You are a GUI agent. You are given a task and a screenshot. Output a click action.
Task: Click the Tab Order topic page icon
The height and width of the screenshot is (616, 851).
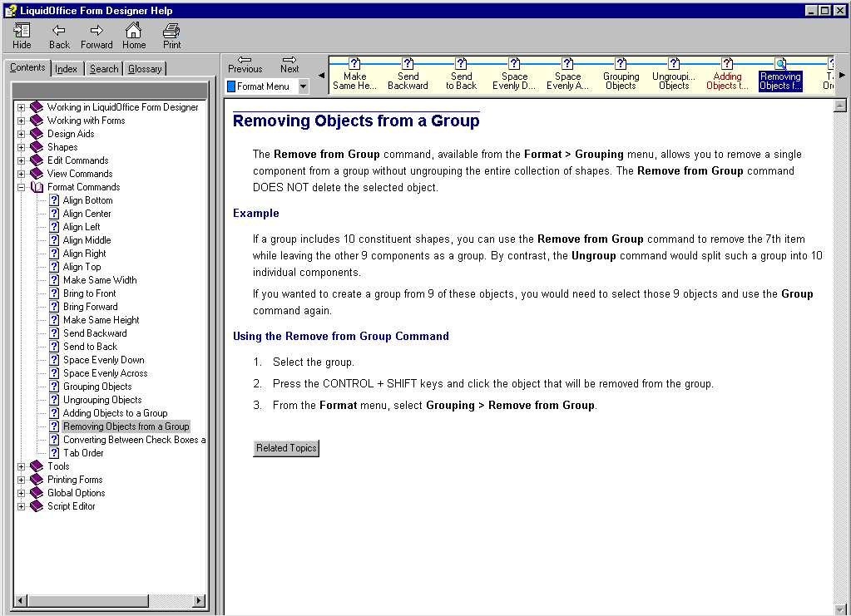click(x=54, y=453)
